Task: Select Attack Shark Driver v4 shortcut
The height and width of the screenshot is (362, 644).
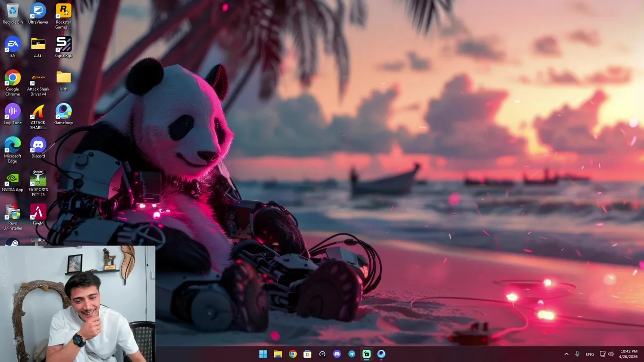Action: (38, 83)
